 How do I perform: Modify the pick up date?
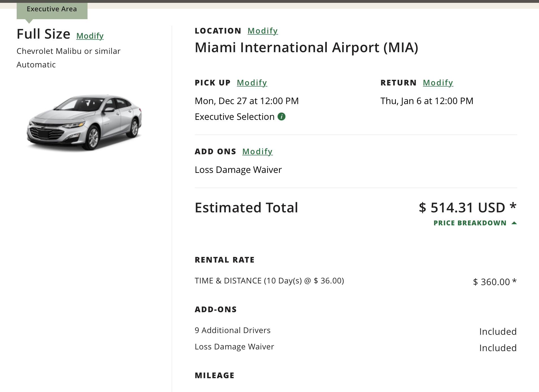point(252,83)
